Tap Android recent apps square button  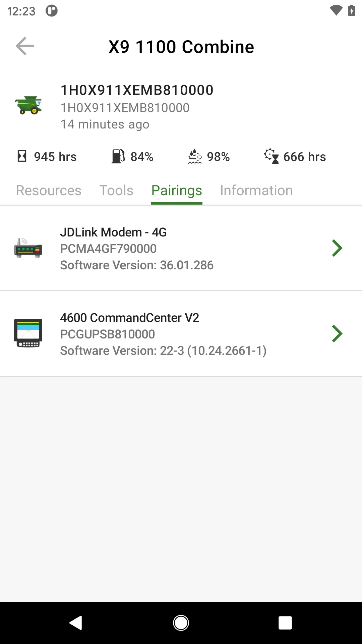tap(285, 623)
